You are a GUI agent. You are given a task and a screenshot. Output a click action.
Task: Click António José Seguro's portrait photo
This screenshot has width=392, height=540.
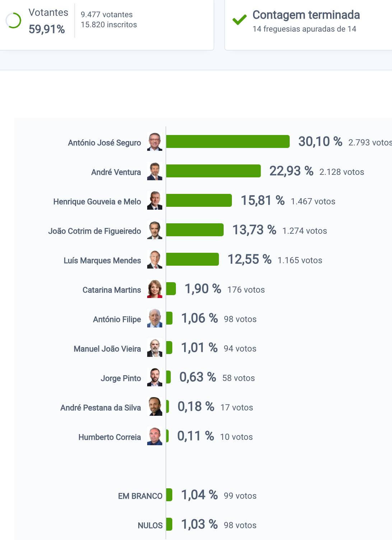tap(155, 142)
